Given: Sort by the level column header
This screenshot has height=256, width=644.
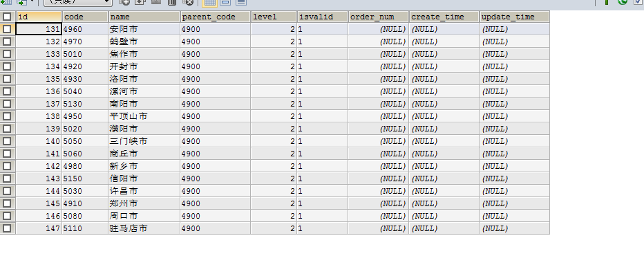Looking at the screenshot, I should (x=274, y=17).
